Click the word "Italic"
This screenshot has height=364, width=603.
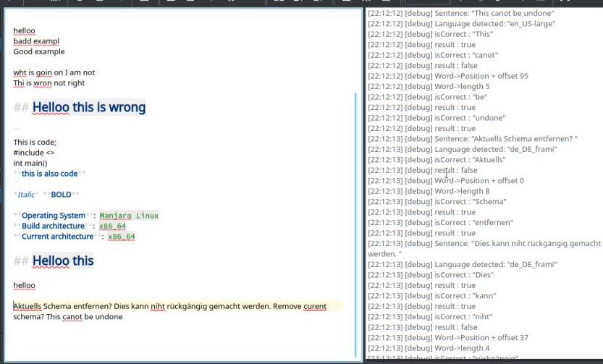click(26, 195)
